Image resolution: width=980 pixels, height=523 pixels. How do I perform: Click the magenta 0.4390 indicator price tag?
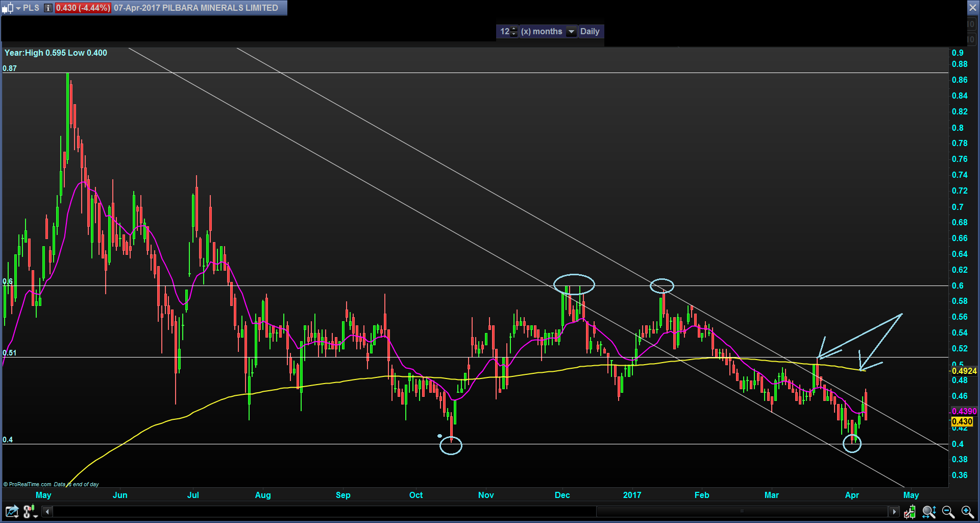coord(964,411)
